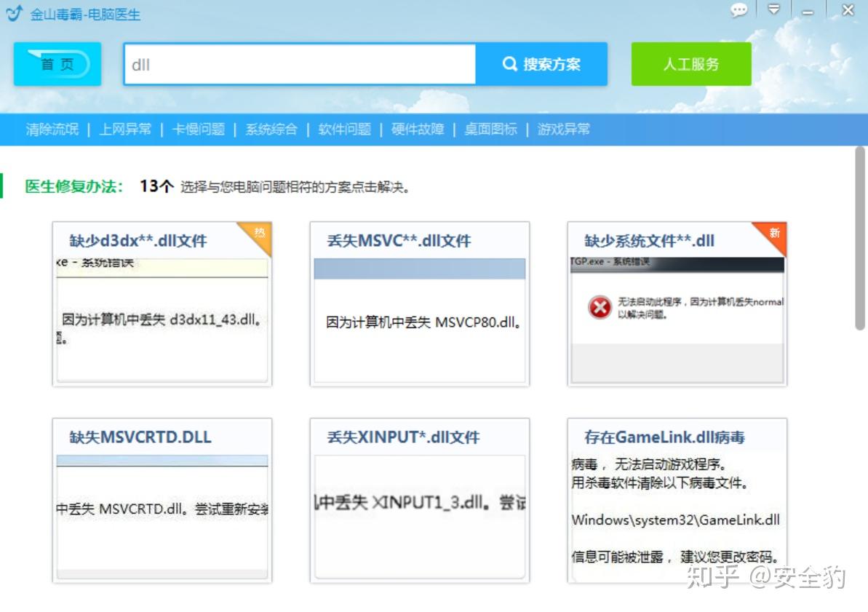Open the 缺少系统文件**.dll solution title
Screen dimensions: 868x612
coord(649,241)
